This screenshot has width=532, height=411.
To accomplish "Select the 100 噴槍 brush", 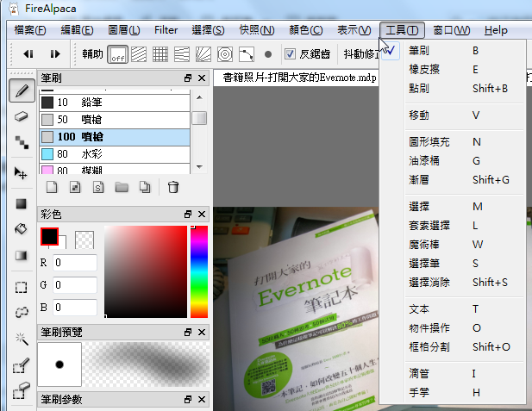I will (115, 137).
